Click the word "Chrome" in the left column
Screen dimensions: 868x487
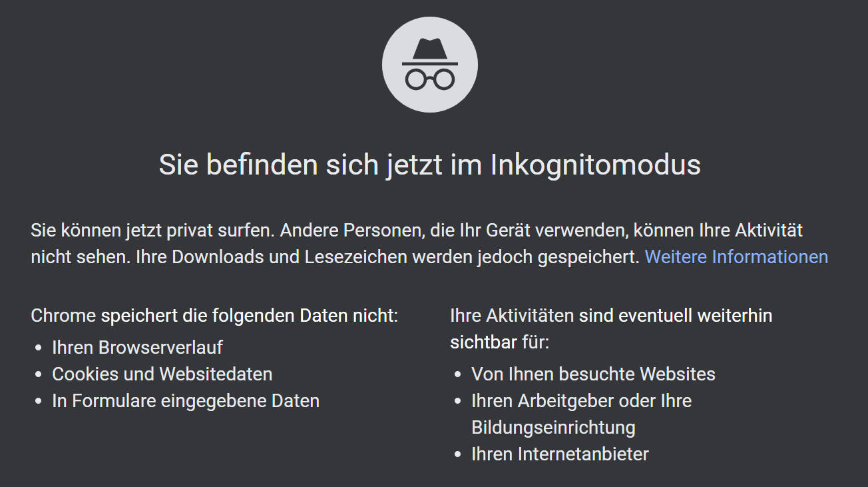63,315
